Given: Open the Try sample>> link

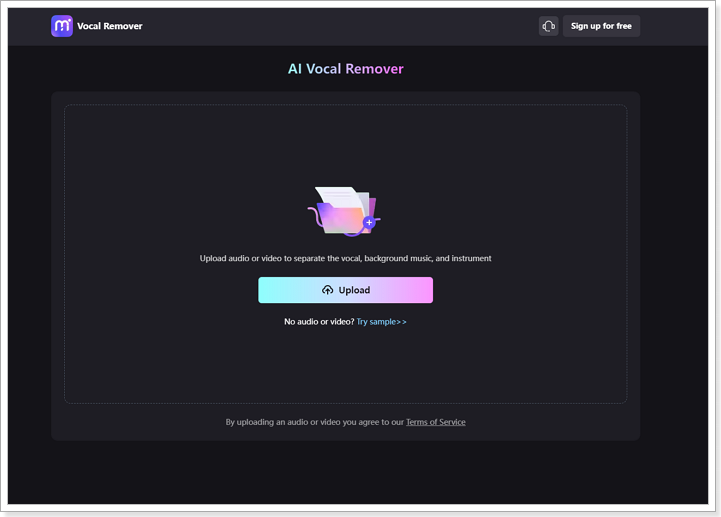Looking at the screenshot, I should [x=381, y=322].
